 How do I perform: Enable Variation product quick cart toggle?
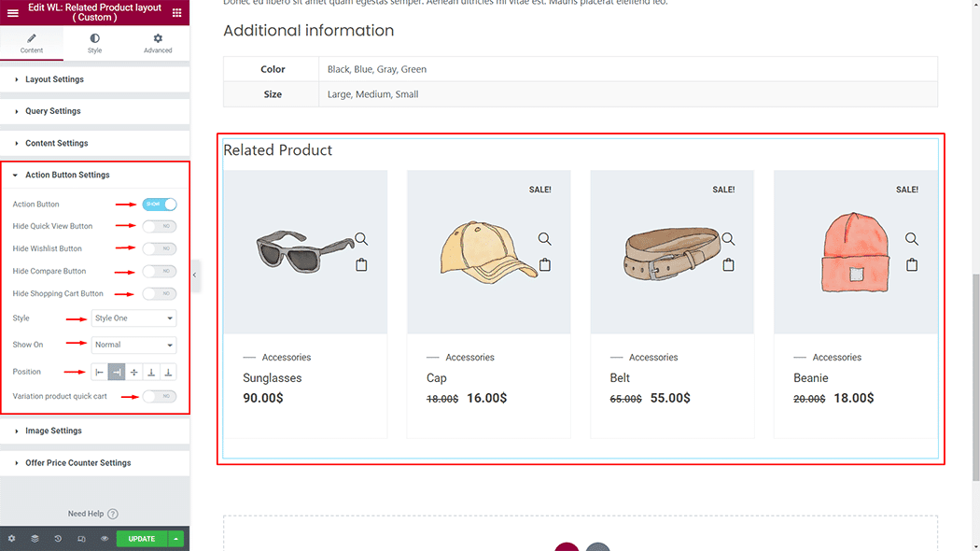160,396
